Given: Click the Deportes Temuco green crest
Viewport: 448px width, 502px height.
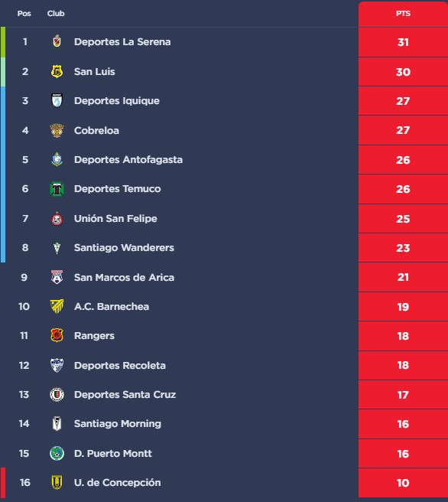Looking at the screenshot, I should (57, 189).
